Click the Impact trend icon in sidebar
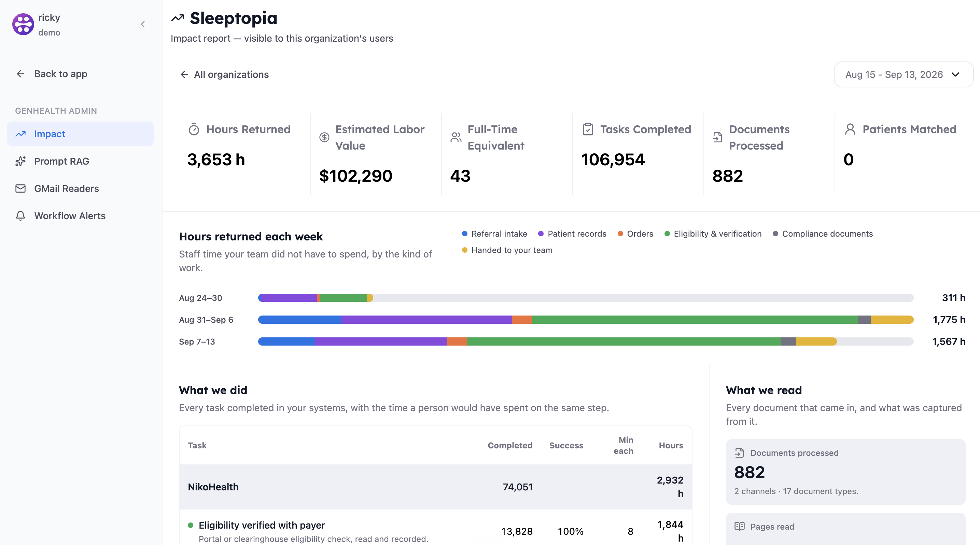This screenshot has height=545, width=980. click(20, 134)
